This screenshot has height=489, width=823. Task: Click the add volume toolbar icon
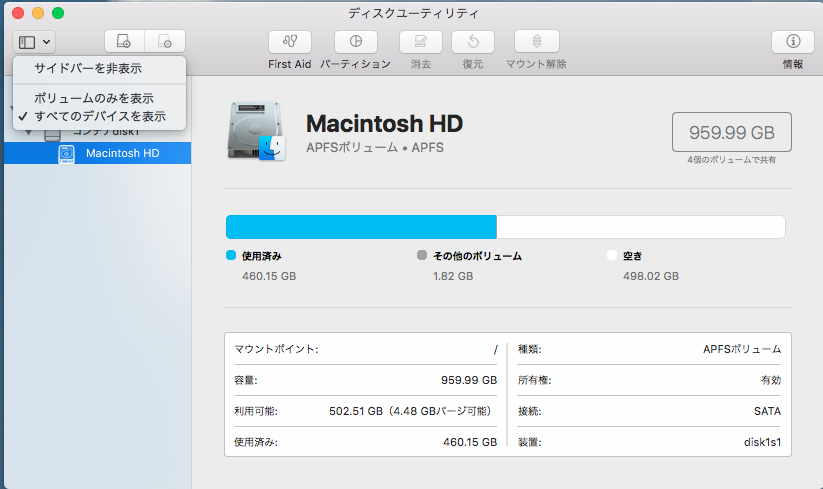[x=124, y=41]
